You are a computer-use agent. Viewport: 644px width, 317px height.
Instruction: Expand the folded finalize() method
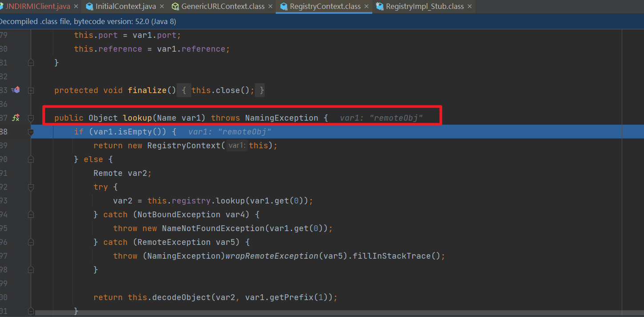(x=31, y=90)
